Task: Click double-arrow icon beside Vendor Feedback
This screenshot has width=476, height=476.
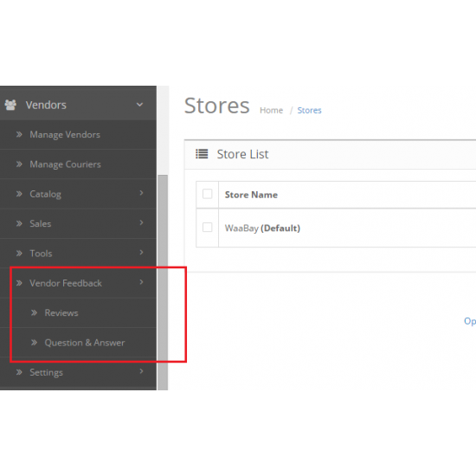Action: [x=19, y=283]
